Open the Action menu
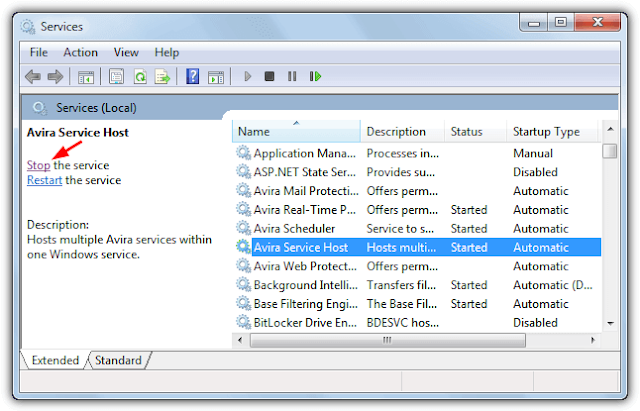 tap(80, 53)
